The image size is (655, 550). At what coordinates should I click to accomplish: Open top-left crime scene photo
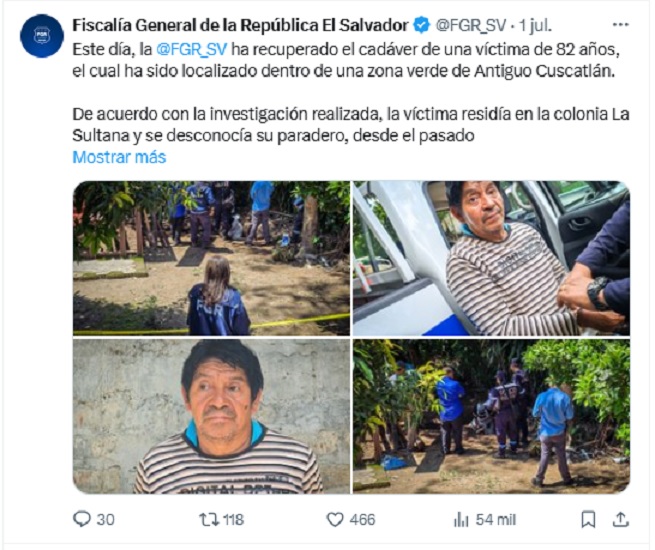[211, 258]
